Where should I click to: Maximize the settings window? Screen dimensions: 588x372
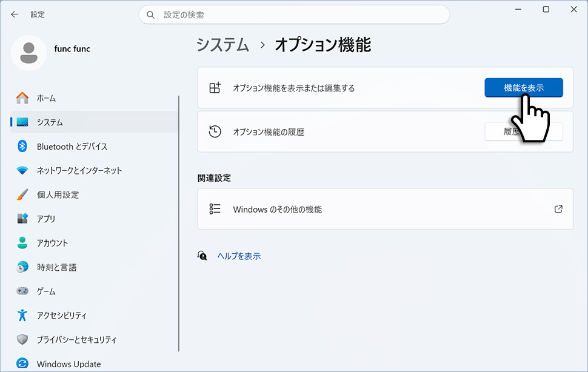coord(546,9)
